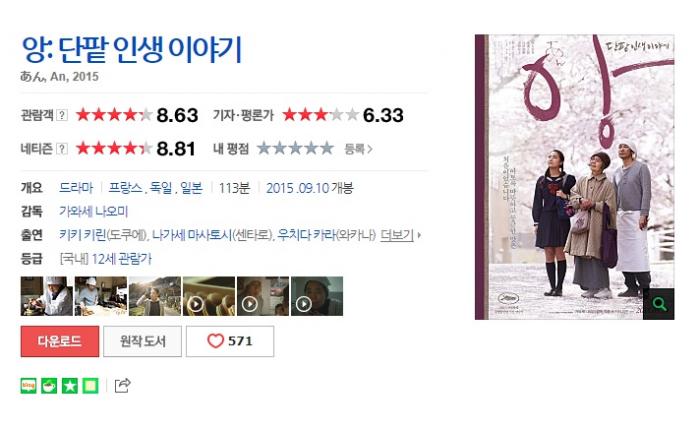Screen dimensions: 700x431
Task: Click the 네티즌 rating help question mark
Action: tap(62, 149)
